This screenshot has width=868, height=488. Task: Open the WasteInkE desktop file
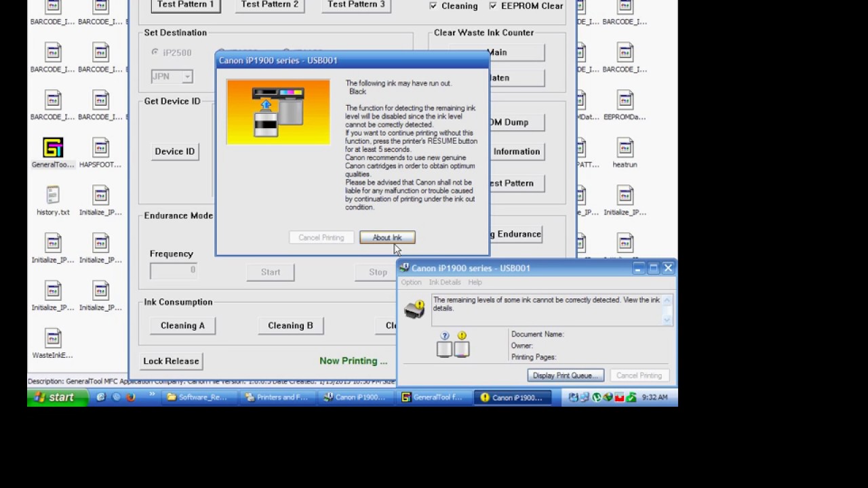[x=53, y=344]
